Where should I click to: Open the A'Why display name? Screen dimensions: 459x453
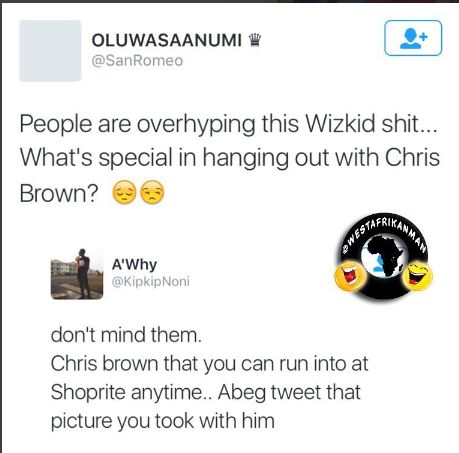tap(134, 265)
